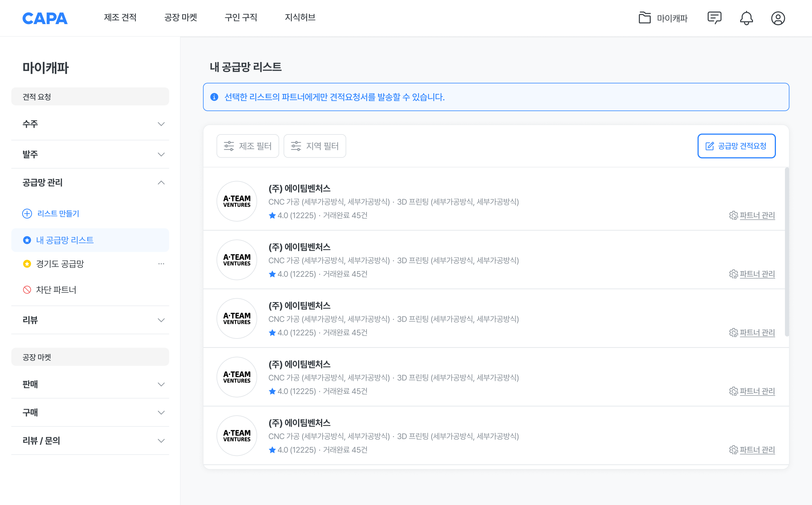The width and height of the screenshot is (812, 505).
Task: Open the 경기도 공급망 more options menu
Action: [x=162, y=264]
